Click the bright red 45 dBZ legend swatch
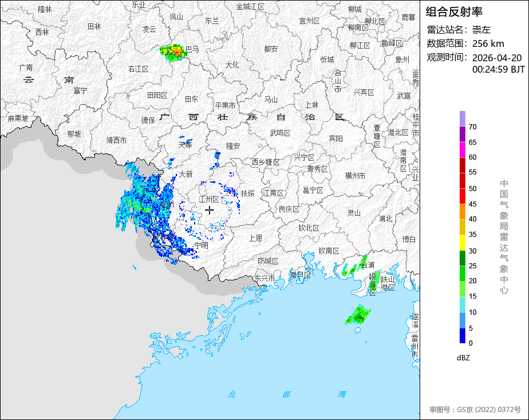The height and width of the screenshot is (420, 529). pyautogui.click(x=462, y=196)
